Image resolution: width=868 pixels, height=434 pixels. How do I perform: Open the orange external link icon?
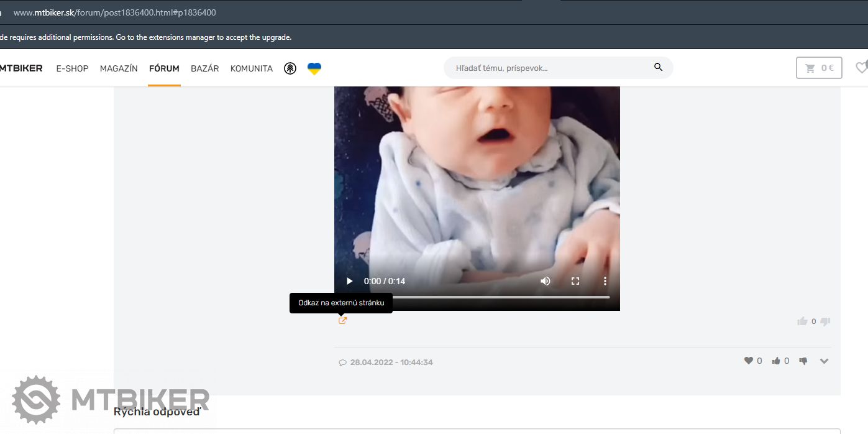[x=342, y=321]
